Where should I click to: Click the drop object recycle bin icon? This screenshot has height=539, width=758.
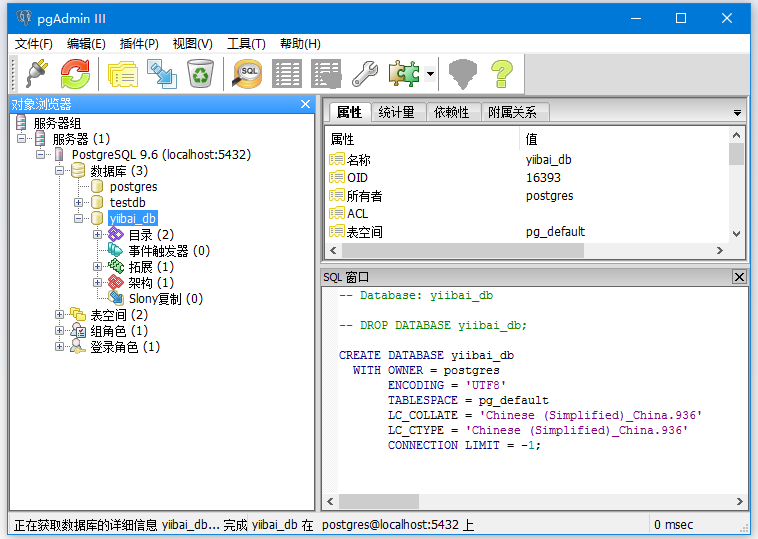point(200,73)
